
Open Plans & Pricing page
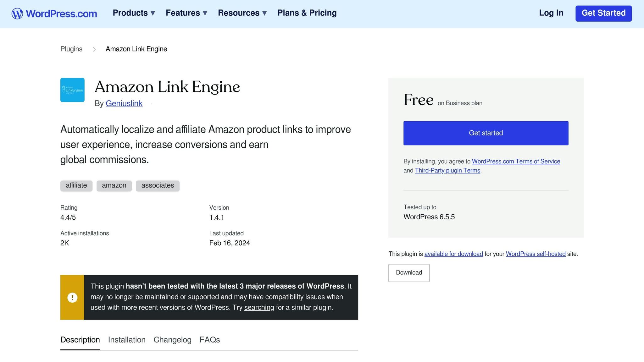(x=307, y=13)
